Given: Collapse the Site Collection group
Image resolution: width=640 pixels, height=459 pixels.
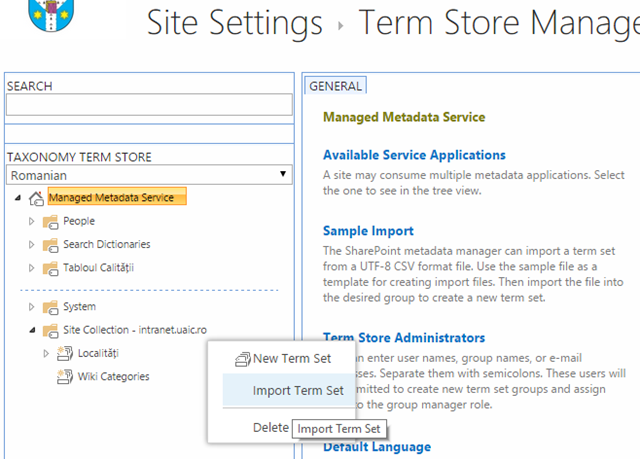Looking at the screenshot, I should click(x=31, y=330).
